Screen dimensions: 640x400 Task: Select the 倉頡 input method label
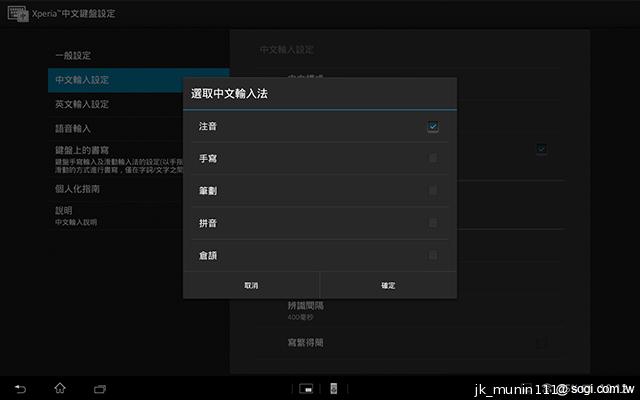click(x=208, y=256)
